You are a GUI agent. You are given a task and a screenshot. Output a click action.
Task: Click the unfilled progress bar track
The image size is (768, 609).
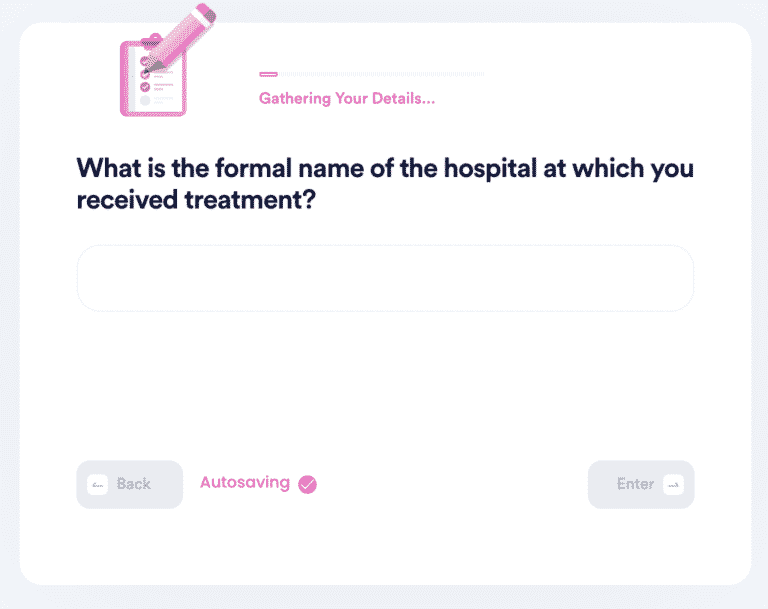click(x=380, y=74)
